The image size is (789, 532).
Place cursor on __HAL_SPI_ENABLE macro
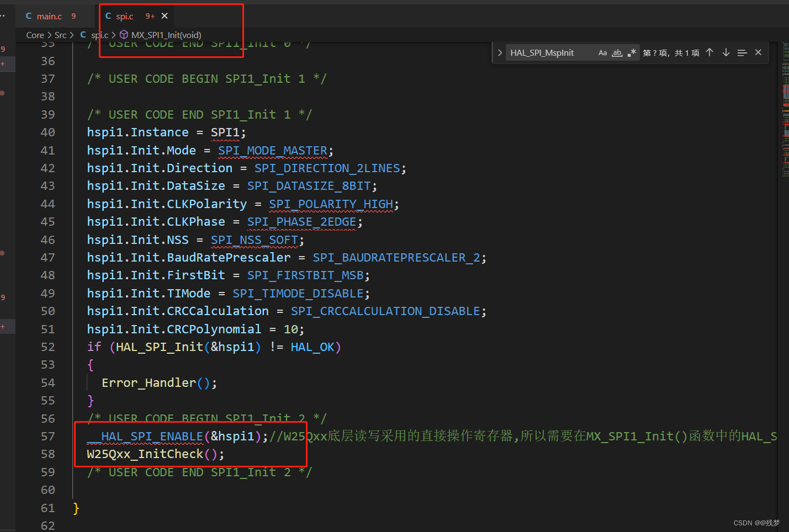(145, 437)
